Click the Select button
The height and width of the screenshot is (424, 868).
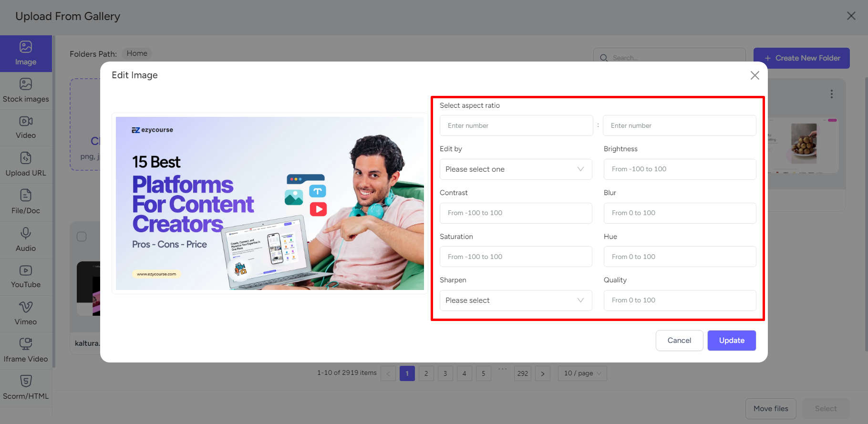click(x=826, y=409)
